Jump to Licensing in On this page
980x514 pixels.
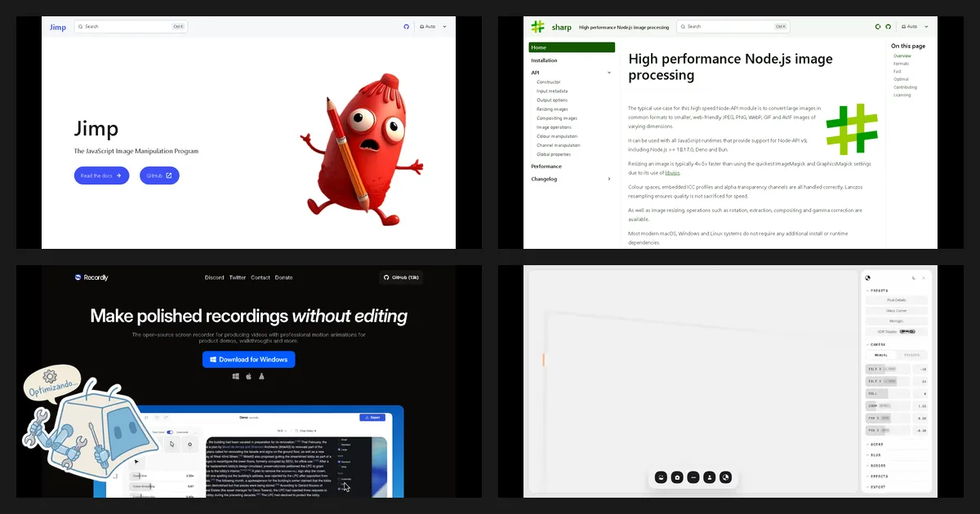902,95
